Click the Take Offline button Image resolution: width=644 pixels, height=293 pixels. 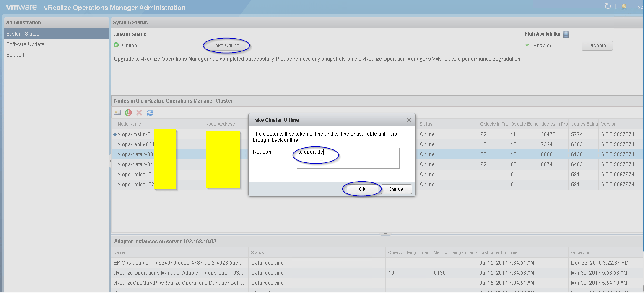tap(226, 46)
